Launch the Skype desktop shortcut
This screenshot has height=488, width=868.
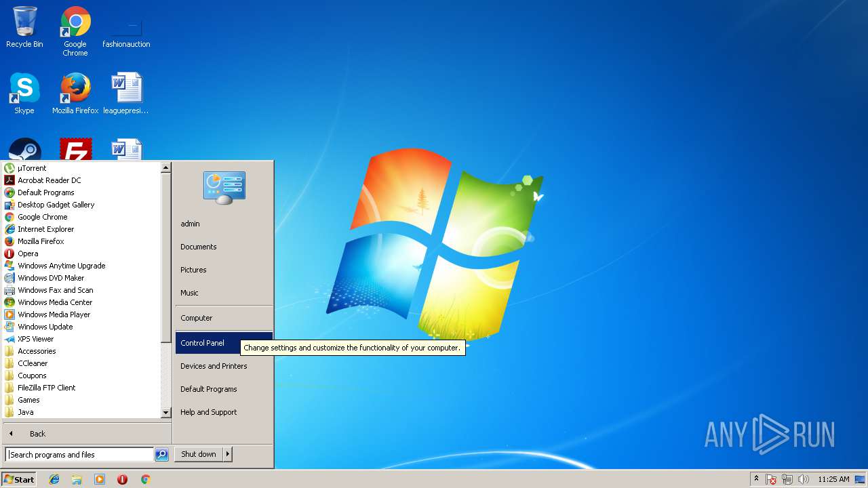pos(24,94)
